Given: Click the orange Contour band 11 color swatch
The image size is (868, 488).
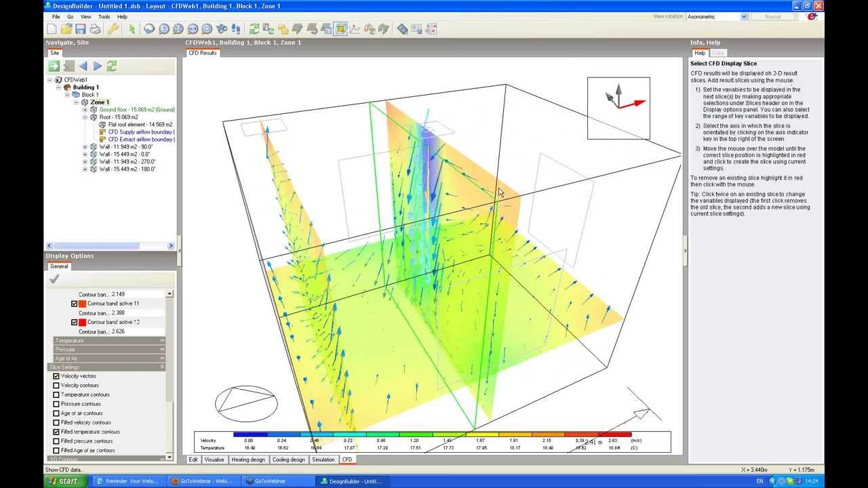Looking at the screenshot, I should click(82, 304).
